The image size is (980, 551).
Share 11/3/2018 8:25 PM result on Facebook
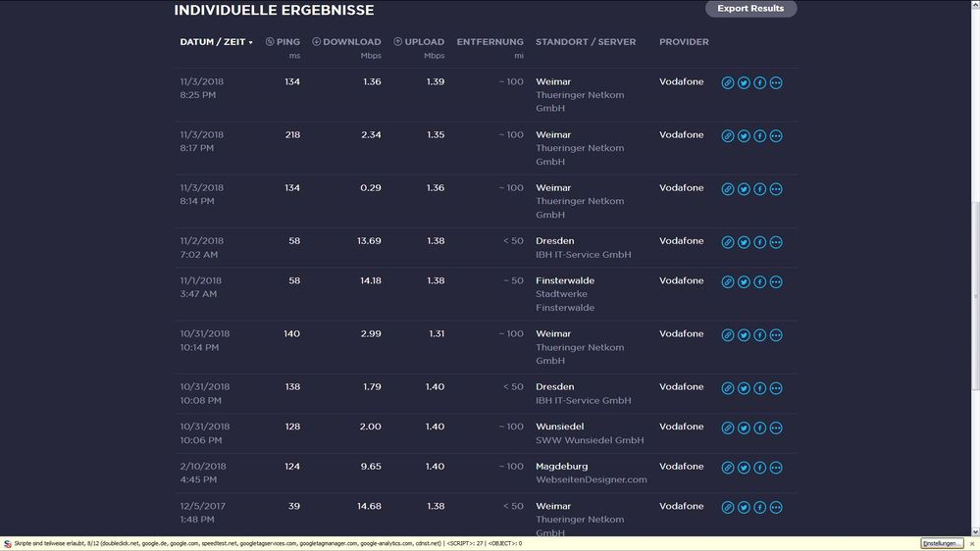tap(760, 82)
